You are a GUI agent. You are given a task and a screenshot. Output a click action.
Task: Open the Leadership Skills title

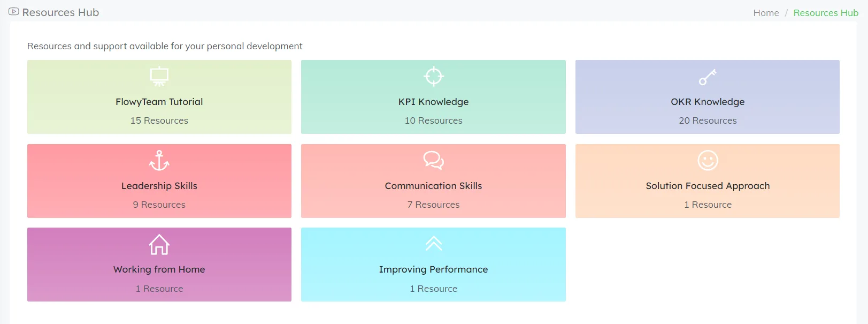tap(159, 186)
